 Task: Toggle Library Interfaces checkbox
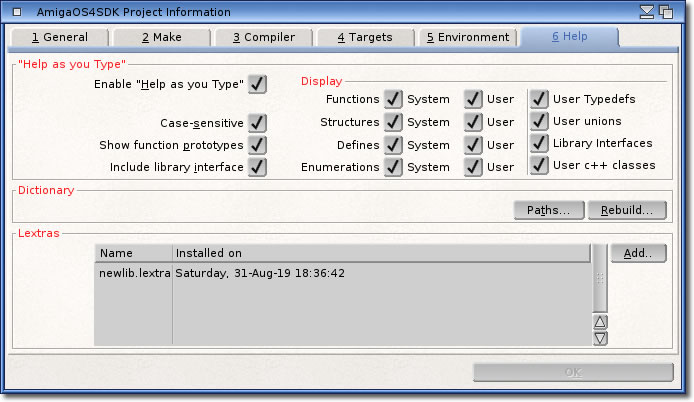[x=540, y=143]
